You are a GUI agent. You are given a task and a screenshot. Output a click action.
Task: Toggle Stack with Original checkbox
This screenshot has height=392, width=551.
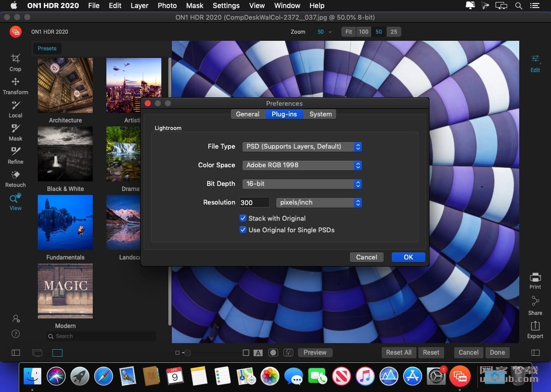pyautogui.click(x=243, y=218)
